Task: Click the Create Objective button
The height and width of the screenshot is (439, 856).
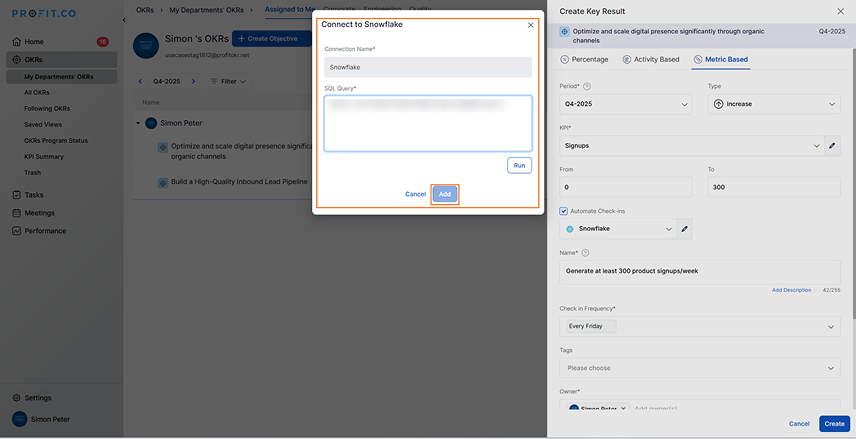Action: pos(271,39)
